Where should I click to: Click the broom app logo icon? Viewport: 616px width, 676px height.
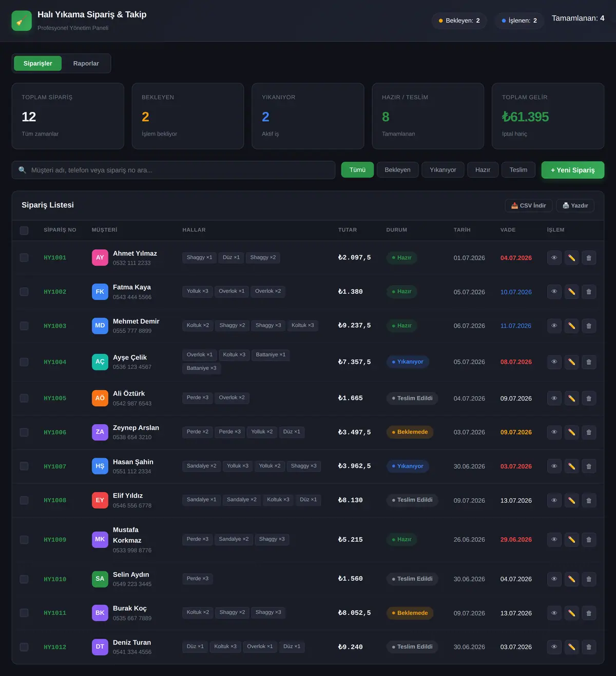click(x=22, y=21)
